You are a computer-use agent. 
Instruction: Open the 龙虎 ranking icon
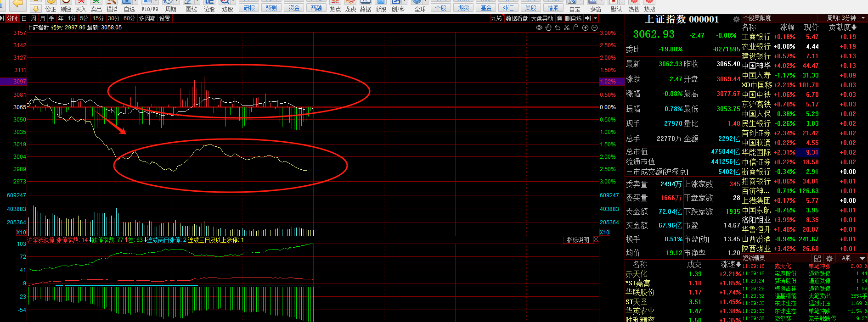[350, 6]
